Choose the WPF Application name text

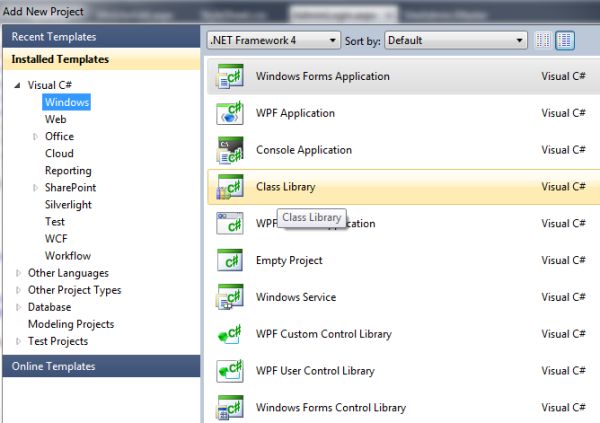click(x=295, y=113)
